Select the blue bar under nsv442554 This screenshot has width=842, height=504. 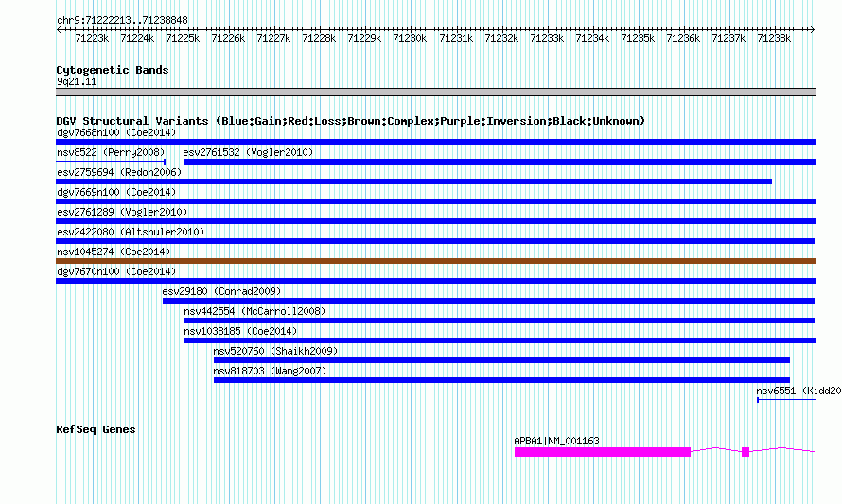point(500,321)
